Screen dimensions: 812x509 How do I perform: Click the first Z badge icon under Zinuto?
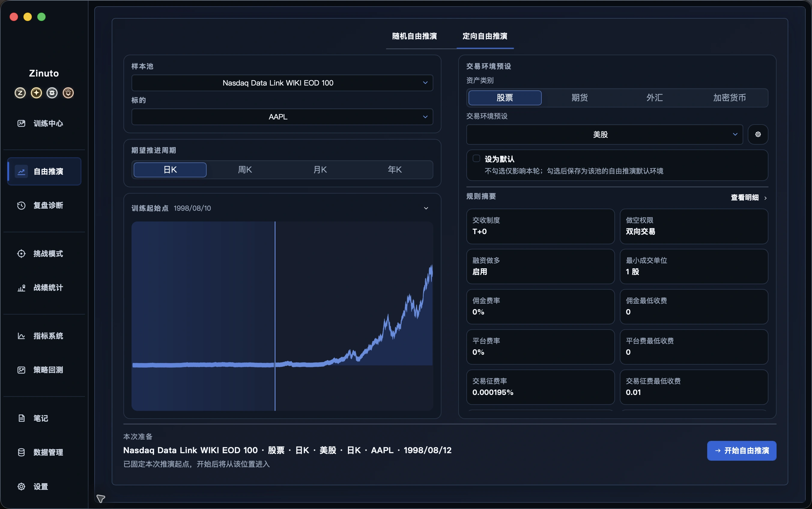pyautogui.click(x=20, y=92)
